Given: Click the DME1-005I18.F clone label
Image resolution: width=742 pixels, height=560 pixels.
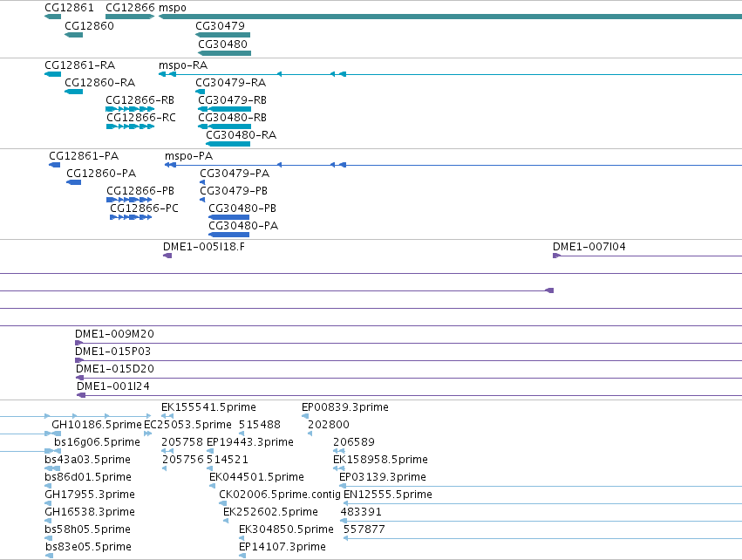Looking at the screenshot, I should [x=204, y=247].
